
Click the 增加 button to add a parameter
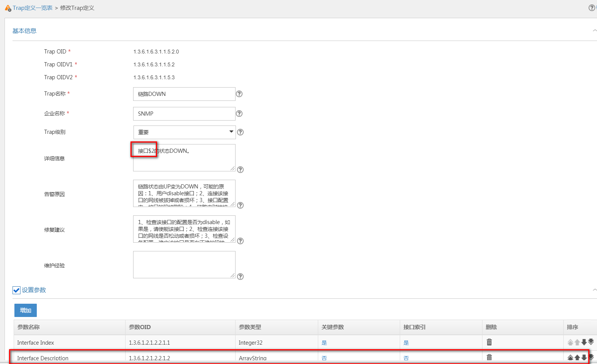pyautogui.click(x=25, y=311)
